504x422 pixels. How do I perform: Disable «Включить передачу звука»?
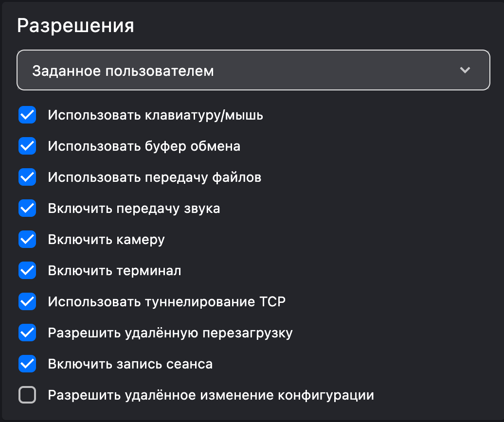tap(27, 209)
